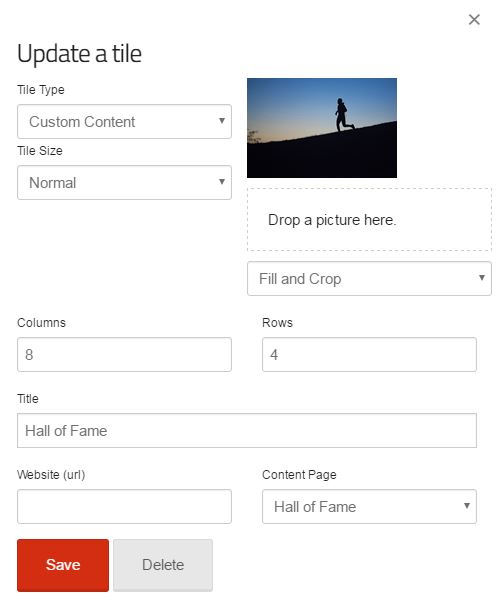Viewport: 496px width, 610px height.
Task: Click into the Title text field
Action: coord(247,431)
